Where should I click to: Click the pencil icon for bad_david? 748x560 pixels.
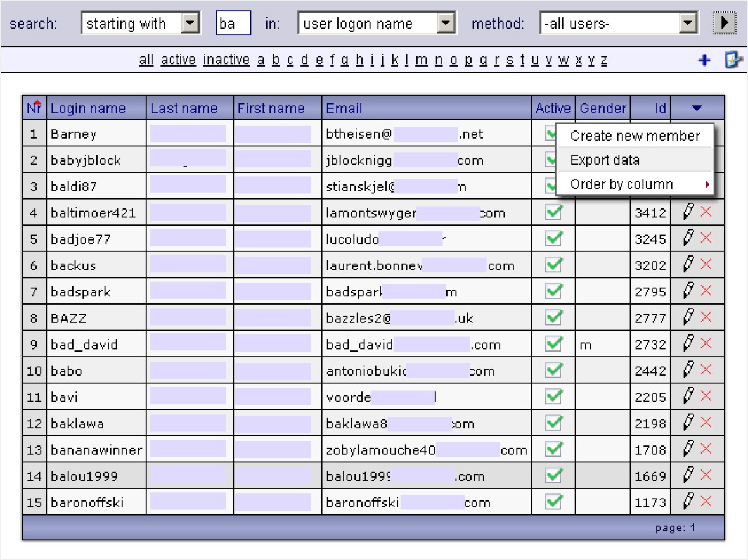688,344
